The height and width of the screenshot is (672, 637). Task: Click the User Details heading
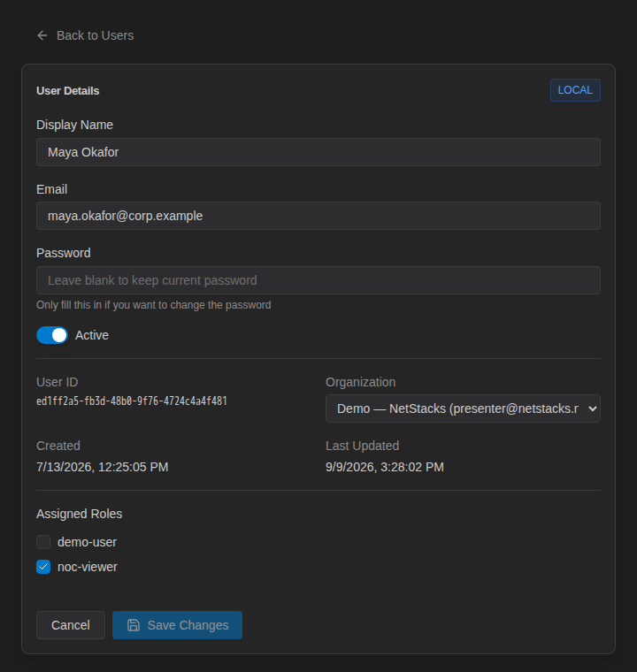point(68,91)
